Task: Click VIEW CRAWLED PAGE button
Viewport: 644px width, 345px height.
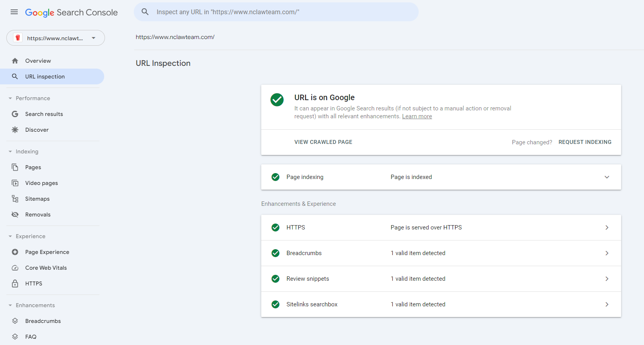Action: 323,142
